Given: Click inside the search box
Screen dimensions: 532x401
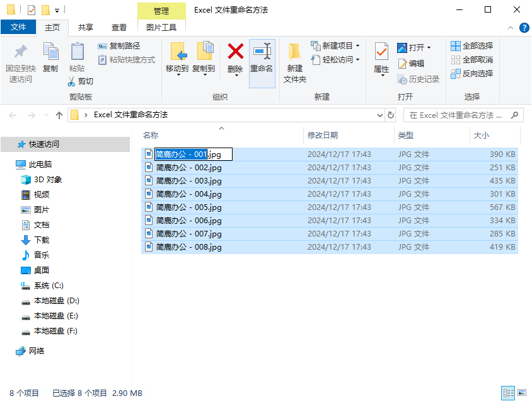Looking at the screenshot, I should tap(463, 115).
